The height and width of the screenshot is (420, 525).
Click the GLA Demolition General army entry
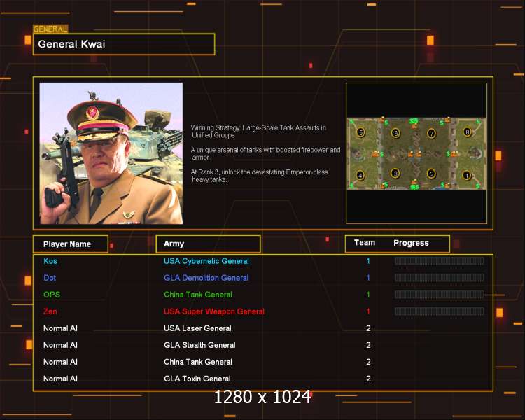[206, 278]
